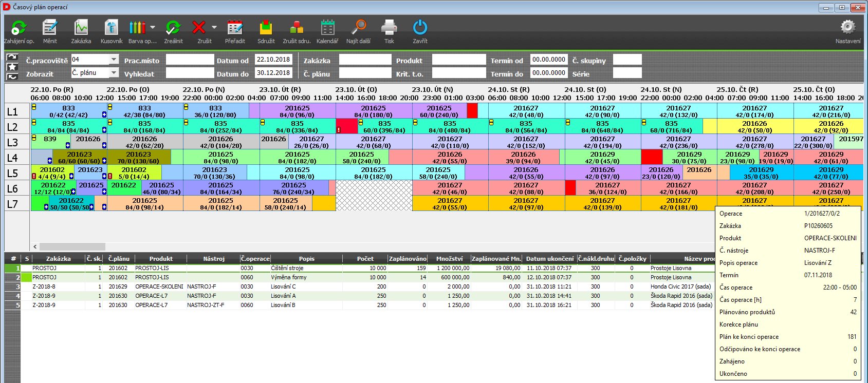This screenshot has height=383, width=868.
Task: Select the 201627 42/0 (55/0) orange block in L7
Action: (x=450, y=203)
